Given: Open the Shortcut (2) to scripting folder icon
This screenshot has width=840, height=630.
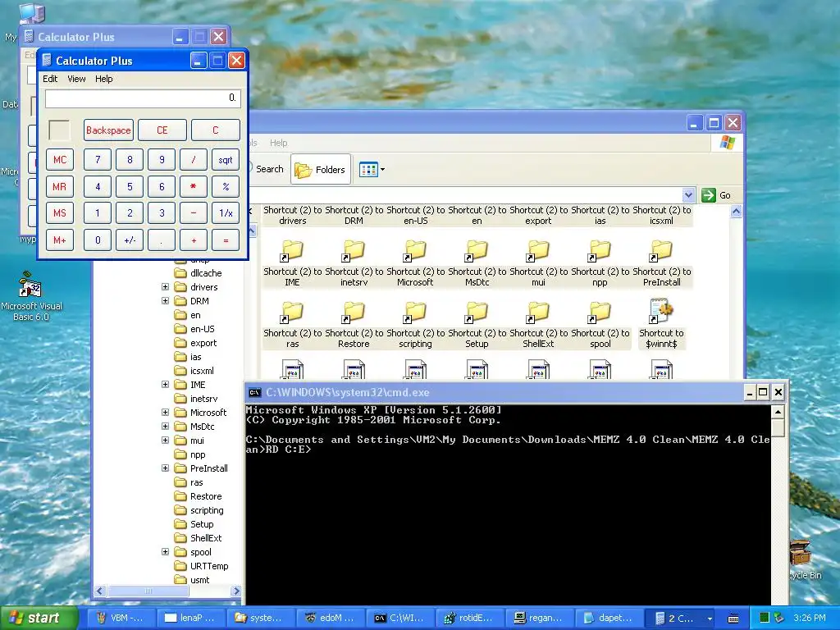Looking at the screenshot, I should click(415, 313).
